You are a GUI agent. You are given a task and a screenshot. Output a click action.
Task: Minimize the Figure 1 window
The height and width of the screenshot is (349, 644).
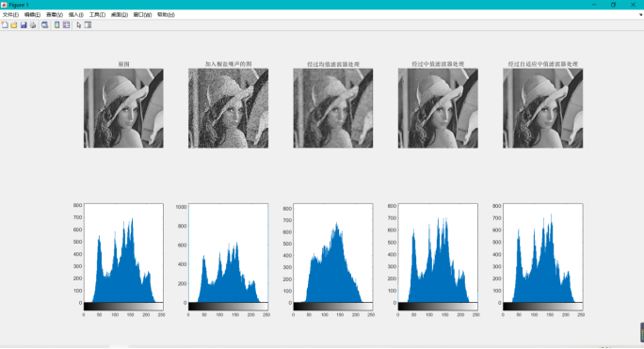pyautogui.click(x=594, y=5)
